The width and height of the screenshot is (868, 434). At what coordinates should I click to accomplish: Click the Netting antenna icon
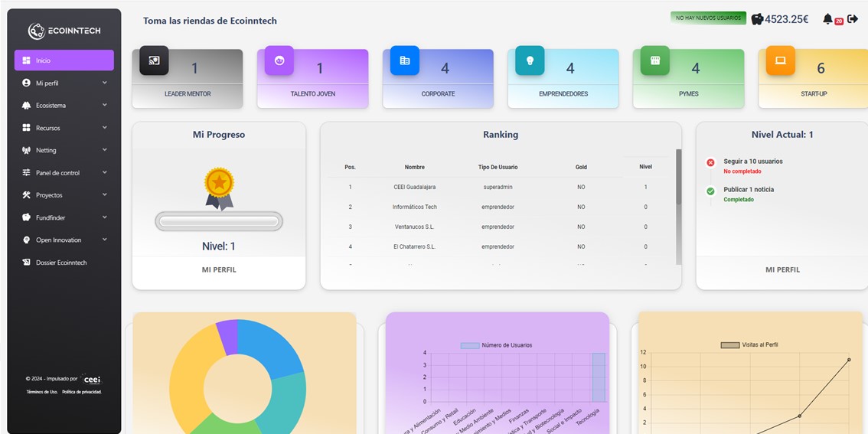(x=26, y=150)
